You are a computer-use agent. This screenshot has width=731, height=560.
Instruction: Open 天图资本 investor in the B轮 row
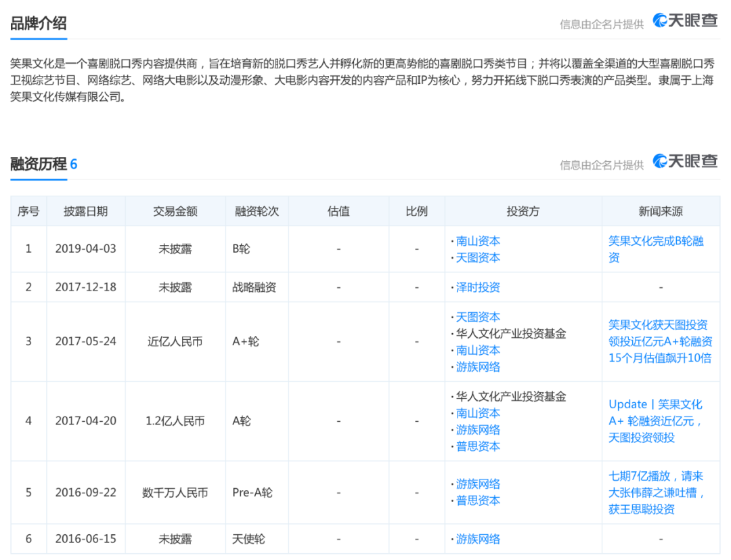point(478,257)
